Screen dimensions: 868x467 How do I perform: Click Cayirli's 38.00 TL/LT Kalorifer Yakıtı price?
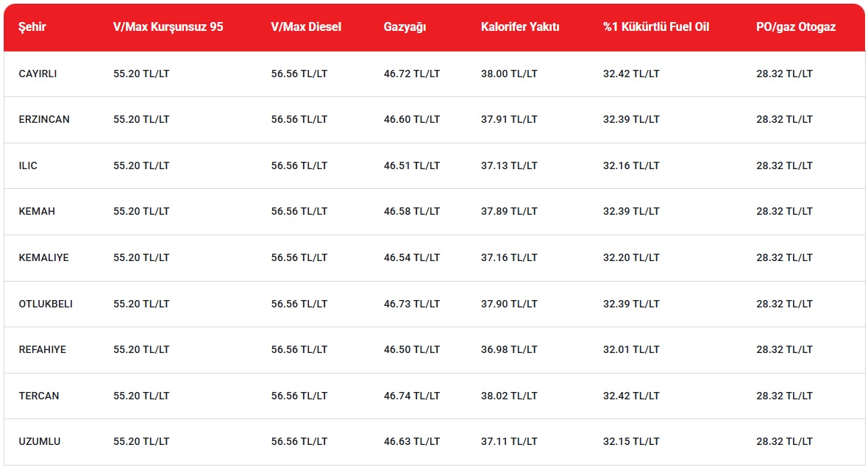(x=509, y=74)
